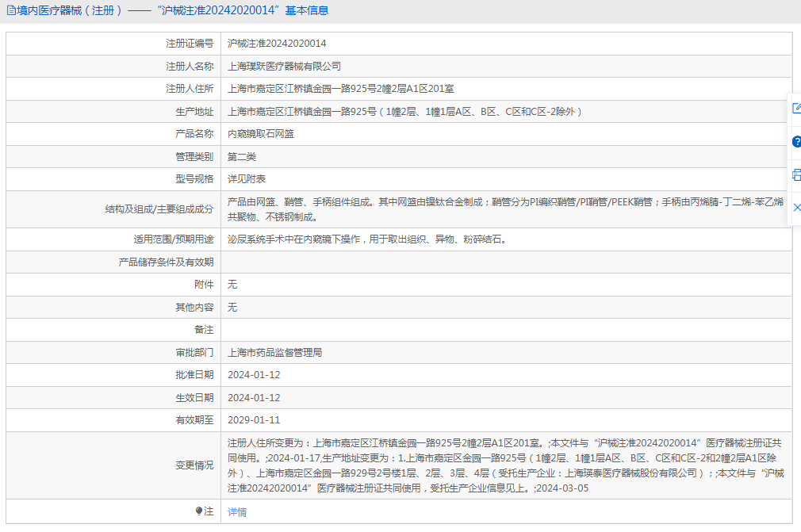The image size is (801, 532).
Task: Click the 生产地址 value with C区-2除外
Action: coord(404,111)
